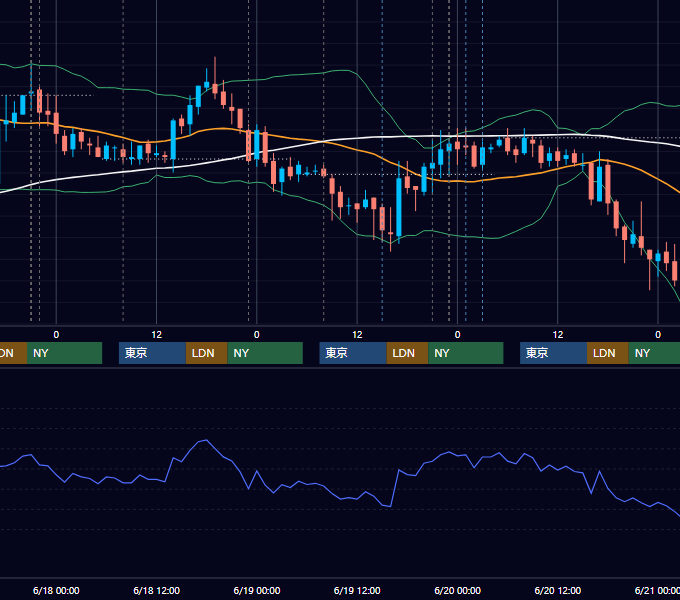Click hour label 12 at 6/18 noon
The width and height of the screenshot is (680, 600).
(157, 335)
